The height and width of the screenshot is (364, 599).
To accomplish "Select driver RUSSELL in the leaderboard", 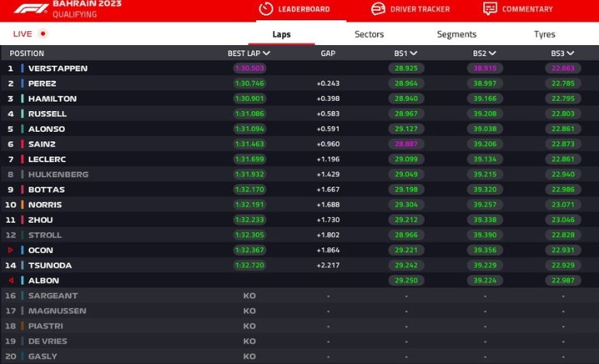I will (x=47, y=114).
